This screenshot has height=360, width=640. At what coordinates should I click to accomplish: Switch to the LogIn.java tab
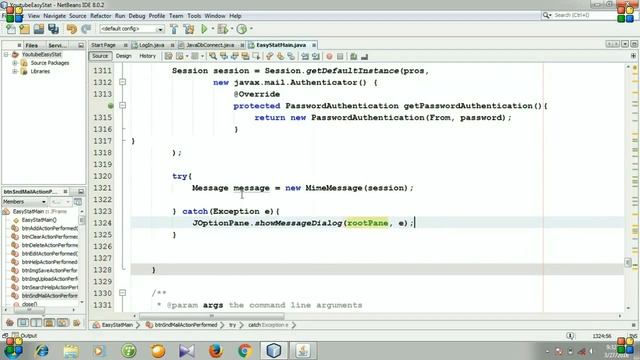[151, 45]
